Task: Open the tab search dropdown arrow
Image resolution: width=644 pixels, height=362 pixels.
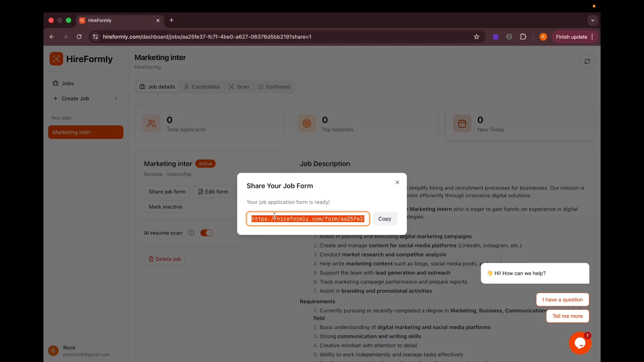Action: click(593, 20)
